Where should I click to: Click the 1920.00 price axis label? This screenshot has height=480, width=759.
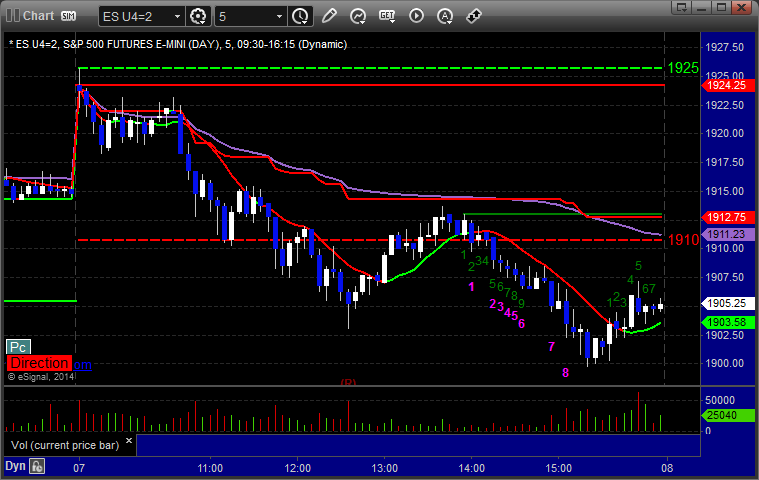pos(725,133)
